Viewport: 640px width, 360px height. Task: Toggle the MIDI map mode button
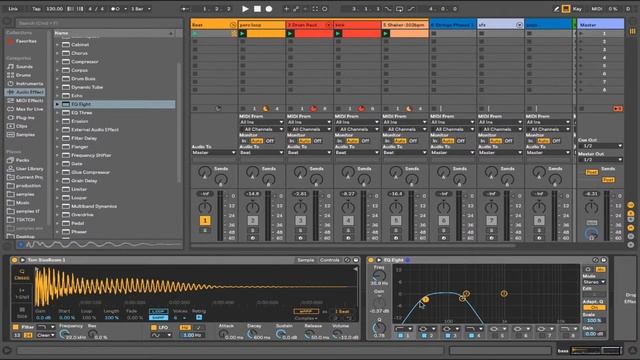click(x=597, y=9)
